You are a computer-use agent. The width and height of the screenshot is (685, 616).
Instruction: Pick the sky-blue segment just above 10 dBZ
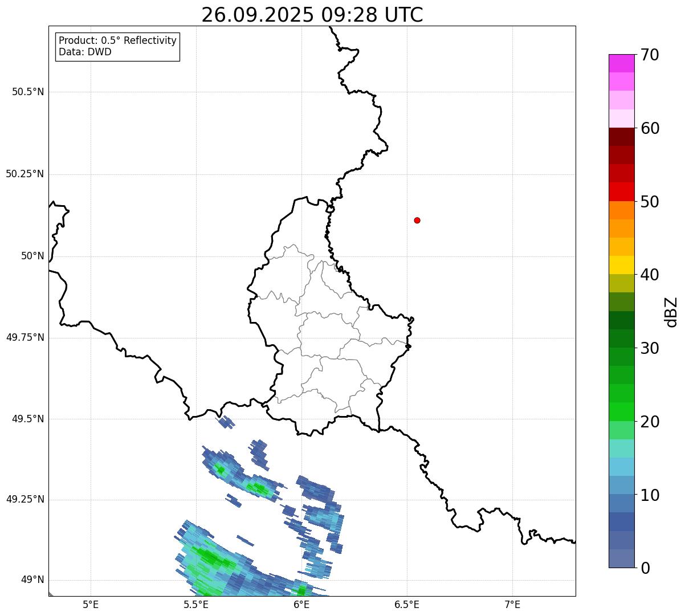[x=622, y=485]
